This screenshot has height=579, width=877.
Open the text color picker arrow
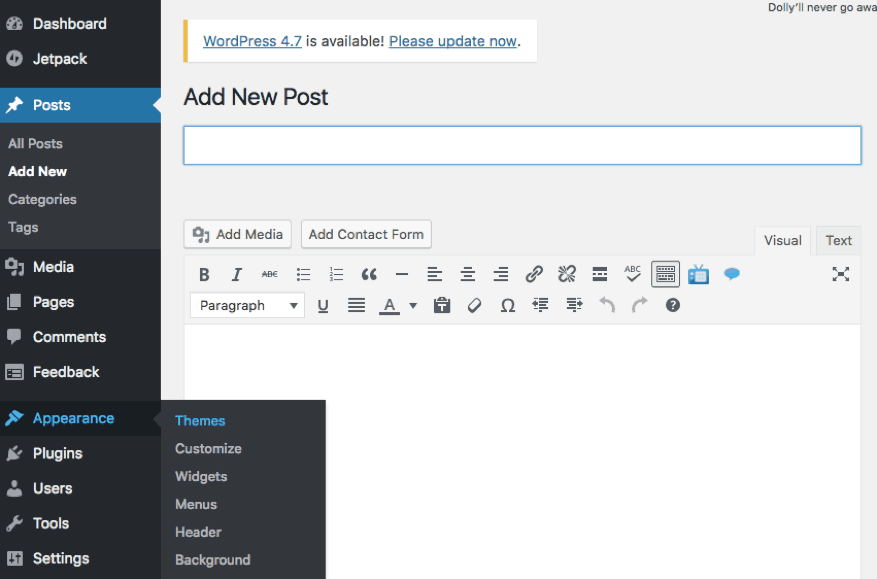[x=413, y=305]
